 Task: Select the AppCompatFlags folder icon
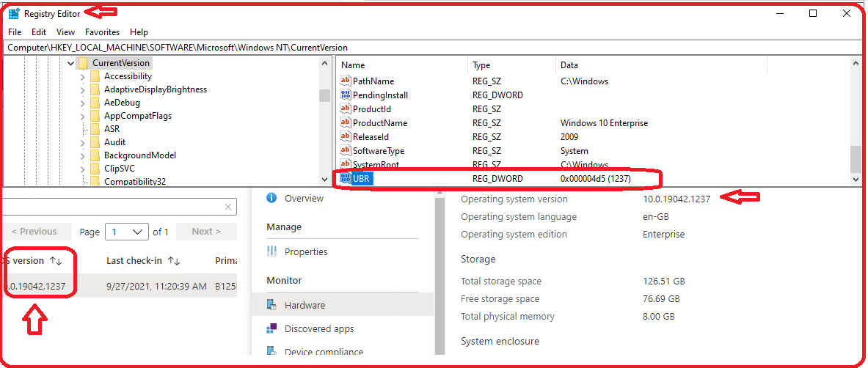tap(95, 116)
